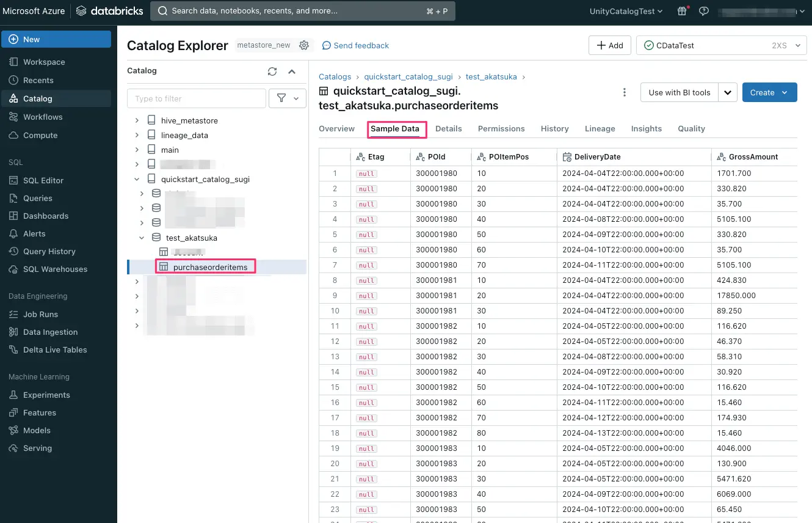Collapse quickstart_catalog_sugi catalog
Screen dimensions: 812x523
(x=137, y=179)
